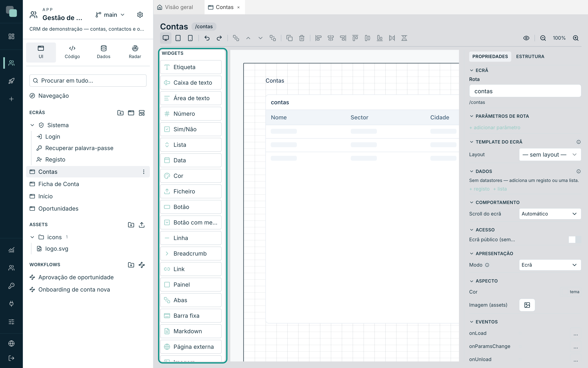Align selected widgets right

tap(343, 38)
